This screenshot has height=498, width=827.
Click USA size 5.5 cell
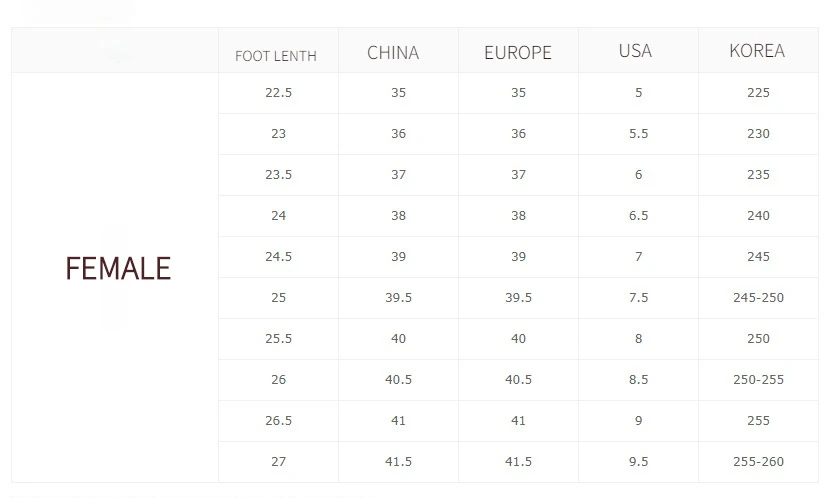638,134
